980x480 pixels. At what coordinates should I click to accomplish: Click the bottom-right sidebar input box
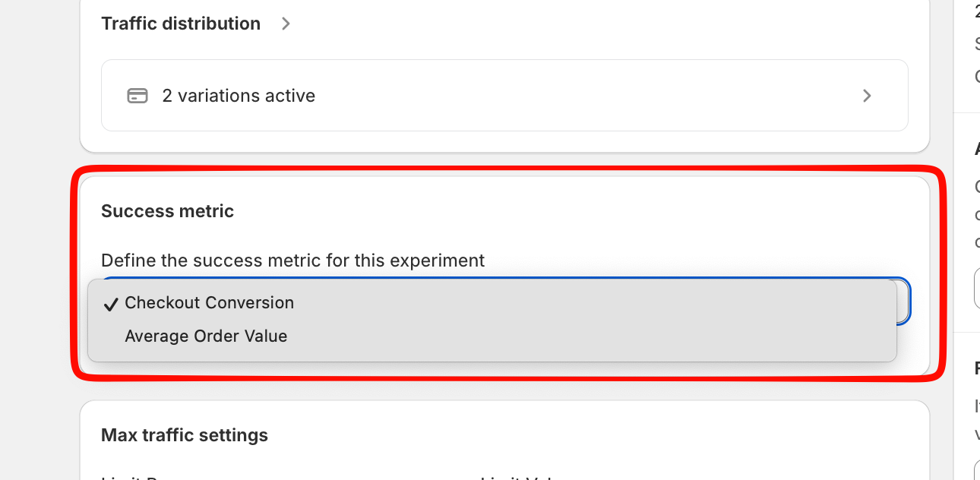pyautogui.click(x=977, y=469)
